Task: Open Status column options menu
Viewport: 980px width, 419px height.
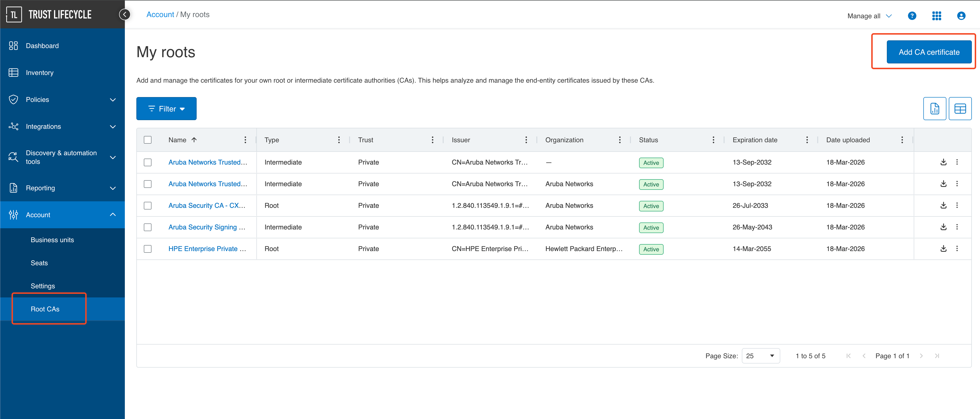Action: point(713,140)
